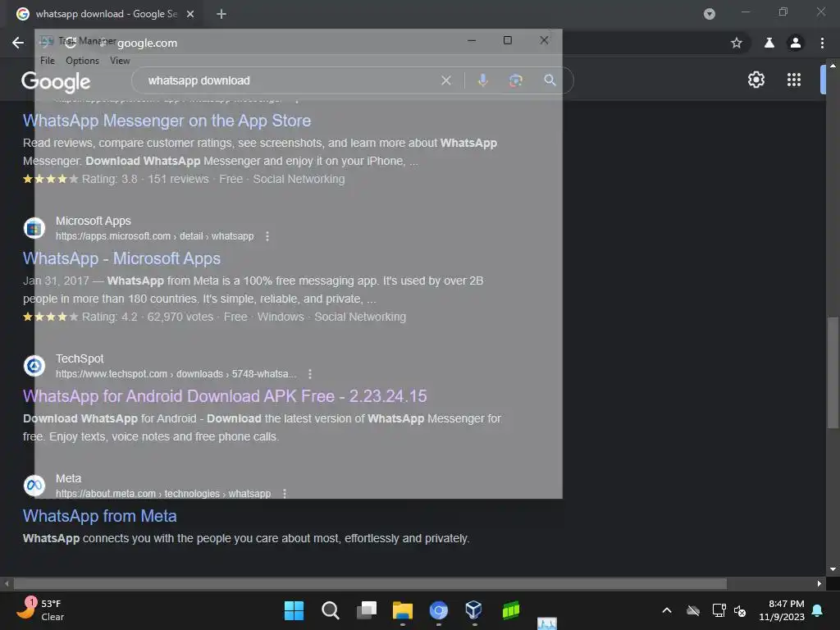This screenshot has width=840, height=630.
Task: Select the whatsapp download browser tab
Action: click(x=105, y=14)
